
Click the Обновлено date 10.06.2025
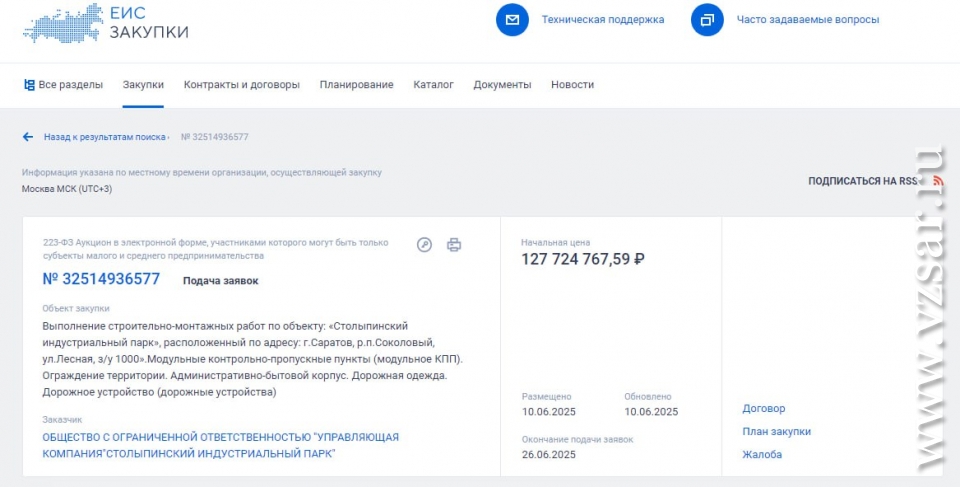point(651,412)
